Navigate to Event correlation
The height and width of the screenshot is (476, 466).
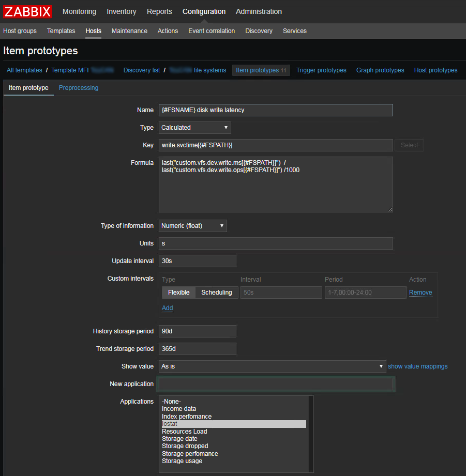pos(211,31)
